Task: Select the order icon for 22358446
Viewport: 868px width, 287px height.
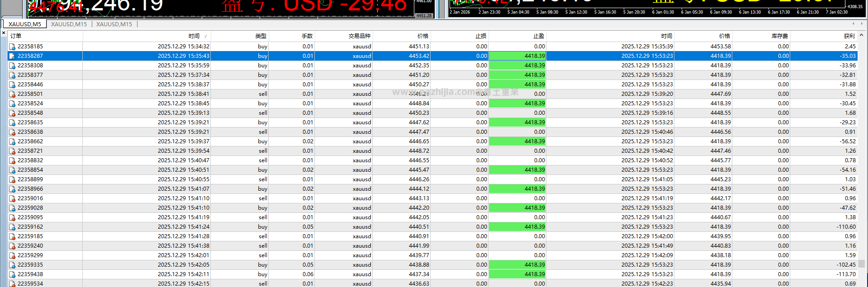Action: point(12,85)
